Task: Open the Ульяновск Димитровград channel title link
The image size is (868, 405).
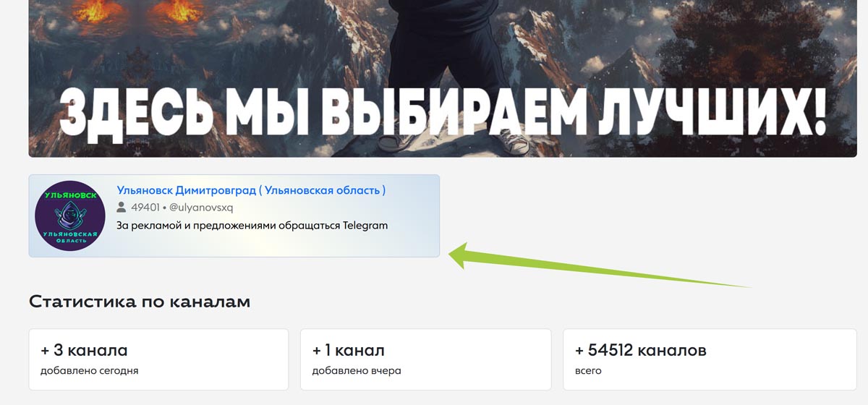Action: tap(251, 190)
